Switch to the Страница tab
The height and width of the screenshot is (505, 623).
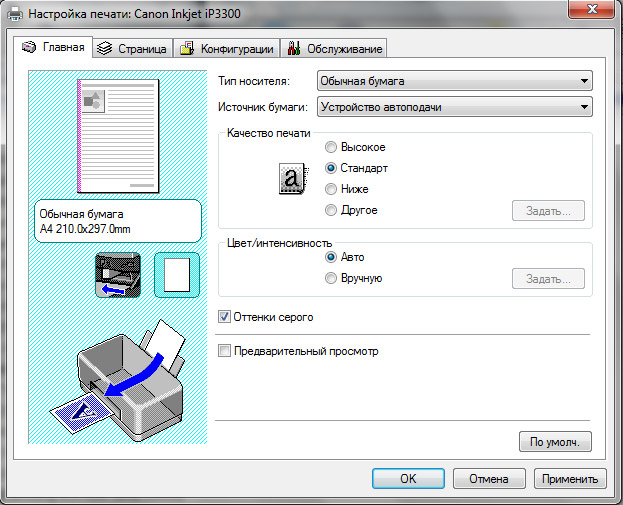[x=133, y=48]
